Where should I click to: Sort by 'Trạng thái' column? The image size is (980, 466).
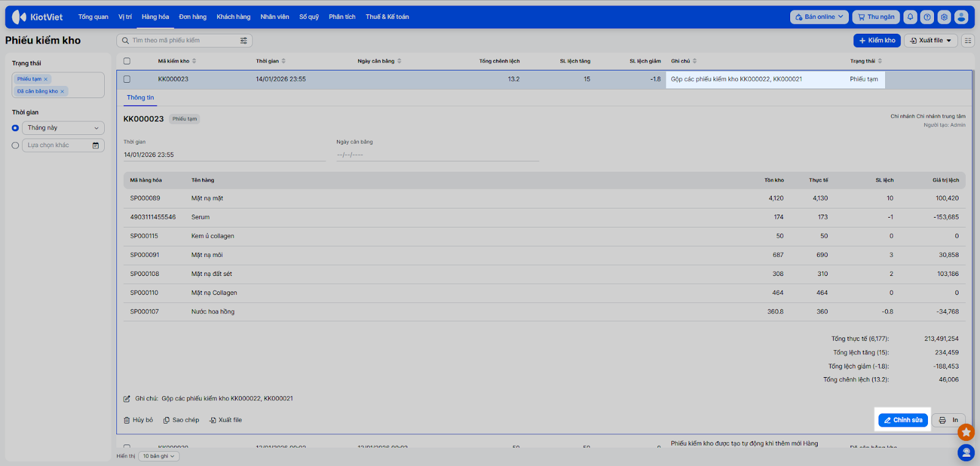880,61
